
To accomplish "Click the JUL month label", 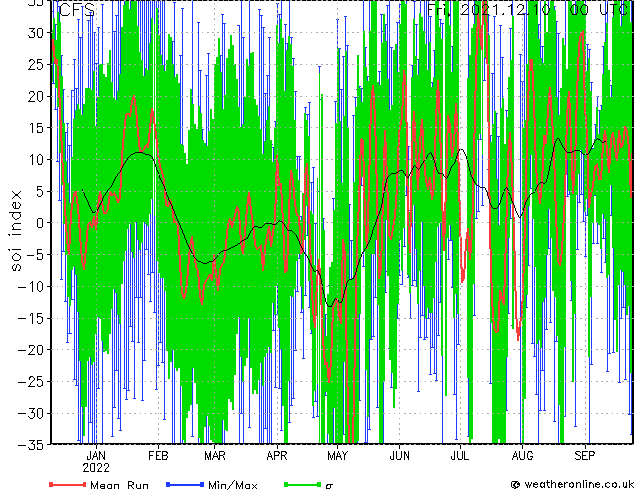I will [x=460, y=456].
